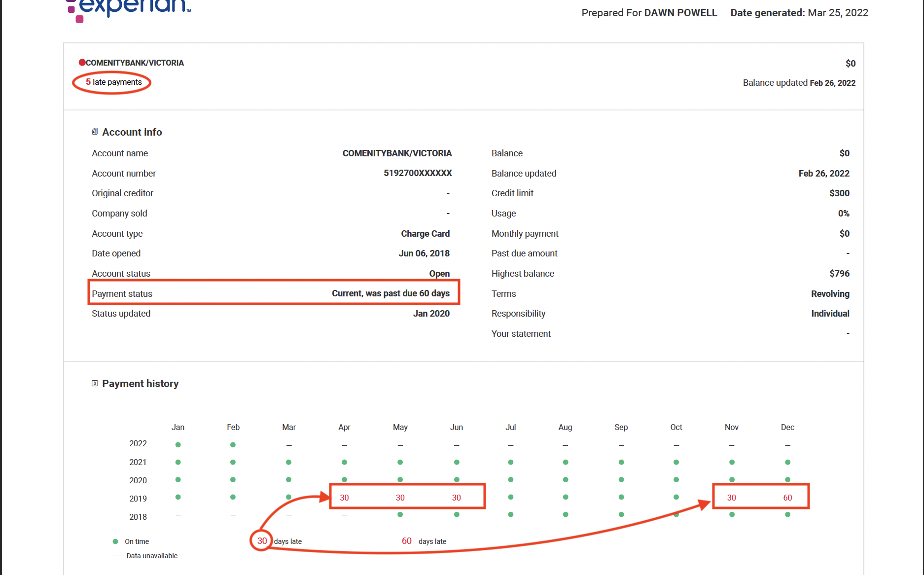This screenshot has width=924, height=575.
Task: Click January 2022 on-time dot
Action: click(178, 445)
